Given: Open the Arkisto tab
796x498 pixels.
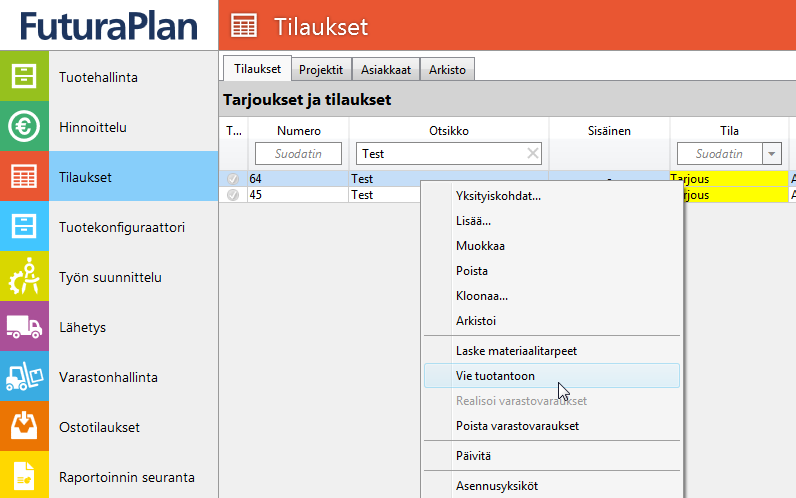Looking at the screenshot, I should click(447, 70).
